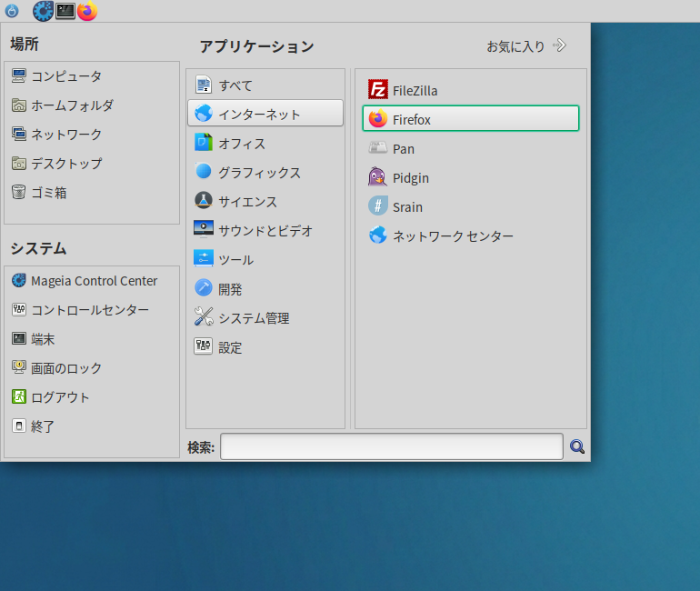
Task: Open コンピュータ in places list
Action: coord(92,76)
